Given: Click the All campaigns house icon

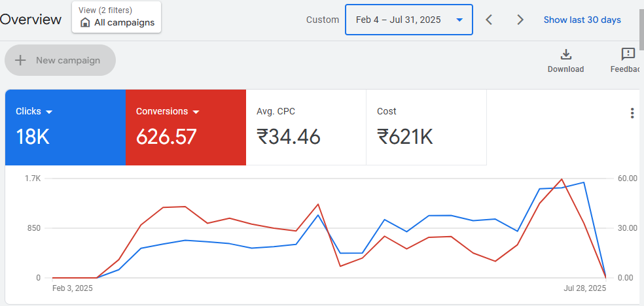Looking at the screenshot, I should pos(85,23).
